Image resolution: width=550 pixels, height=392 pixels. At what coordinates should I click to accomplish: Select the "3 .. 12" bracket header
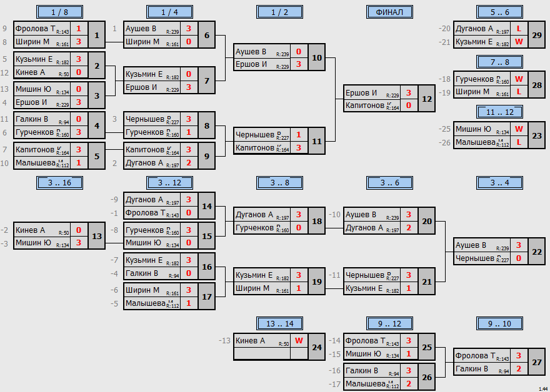click(x=170, y=182)
